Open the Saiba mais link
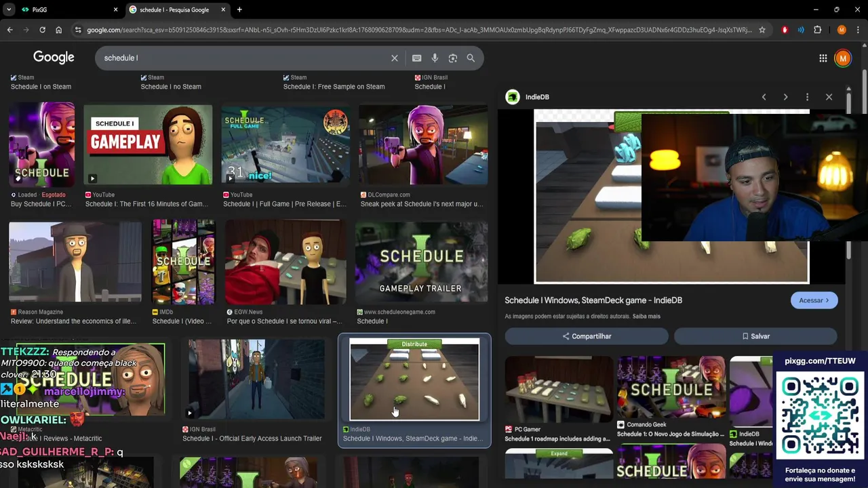 (646, 317)
